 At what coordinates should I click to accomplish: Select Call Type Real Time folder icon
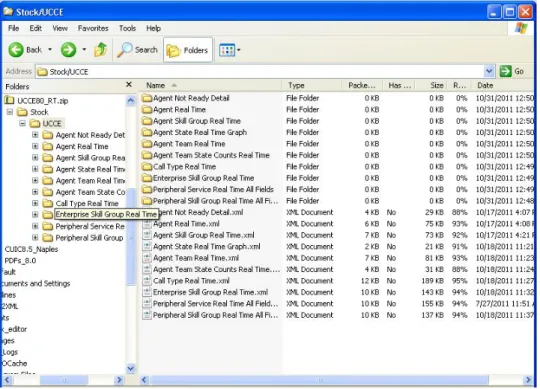[x=147, y=167]
